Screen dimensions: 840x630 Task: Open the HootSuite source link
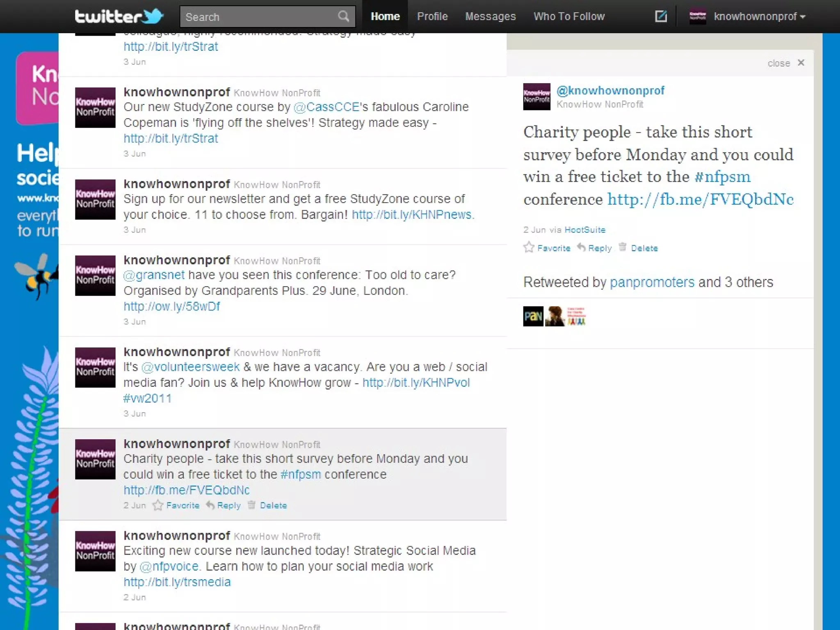tap(585, 230)
